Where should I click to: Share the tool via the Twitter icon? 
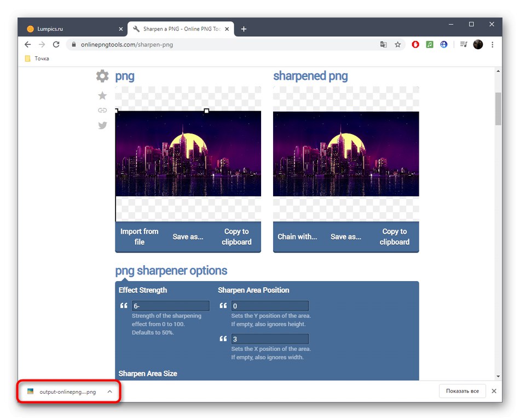pyautogui.click(x=102, y=125)
